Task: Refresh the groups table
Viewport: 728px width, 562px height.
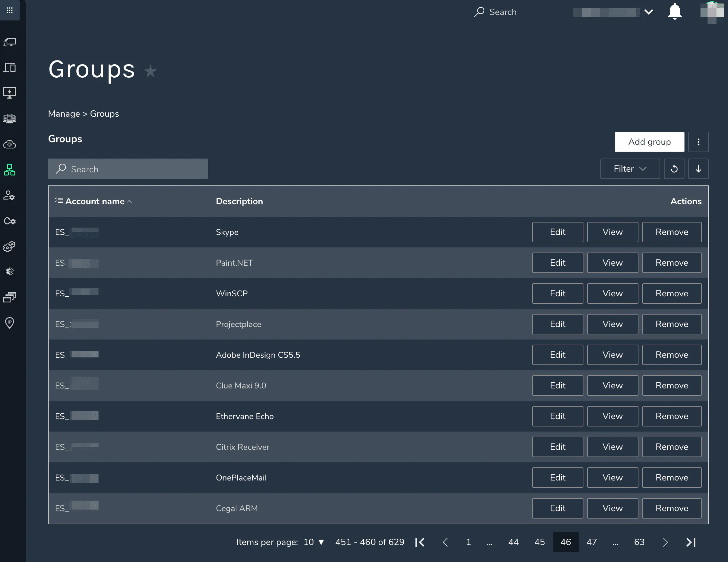Action: 674,169
